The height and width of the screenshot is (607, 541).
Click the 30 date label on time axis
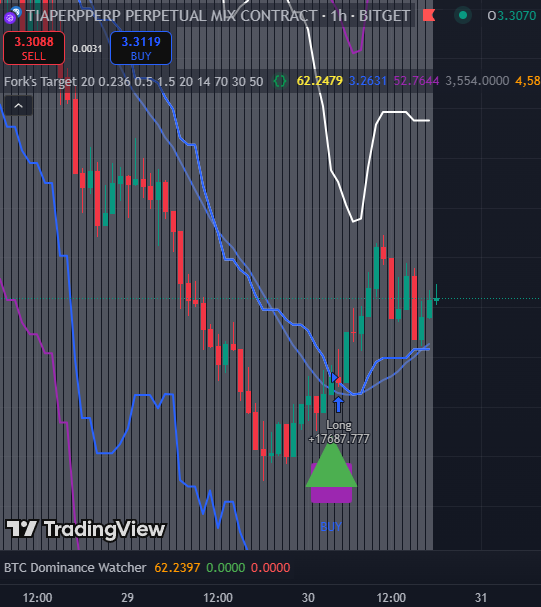pyautogui.click(x=308, y=597)
